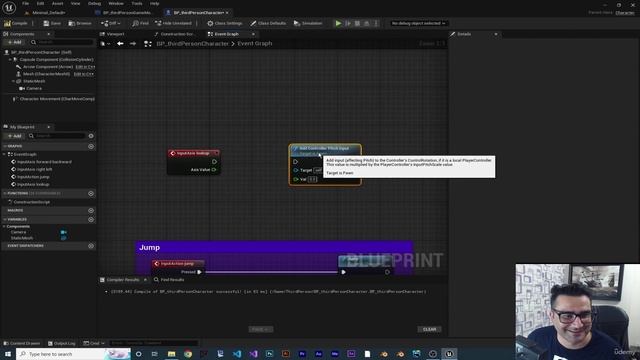Click Edit in C++ for Arrow Component
Image resolution: width=640 pixels, height=360 pixels.
(x=85, y=67)
